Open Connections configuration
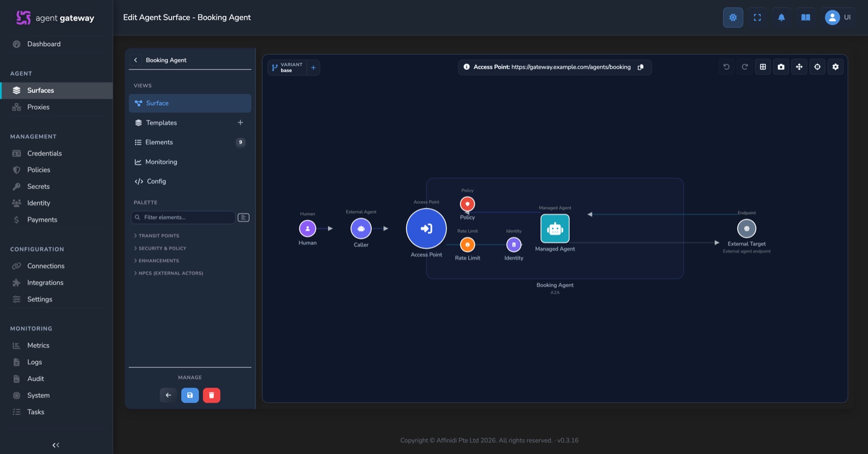The height and width of the screenshot is (454, 868). 46,266
